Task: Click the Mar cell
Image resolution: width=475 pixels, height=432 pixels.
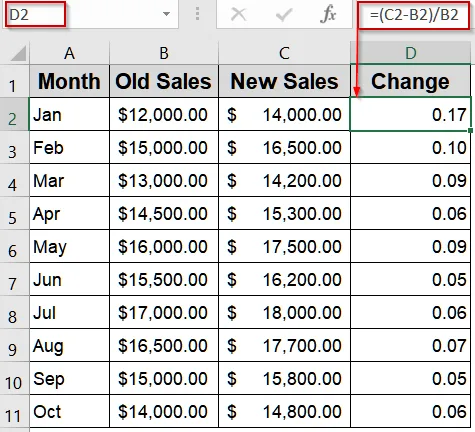Action: coord(69,180)
